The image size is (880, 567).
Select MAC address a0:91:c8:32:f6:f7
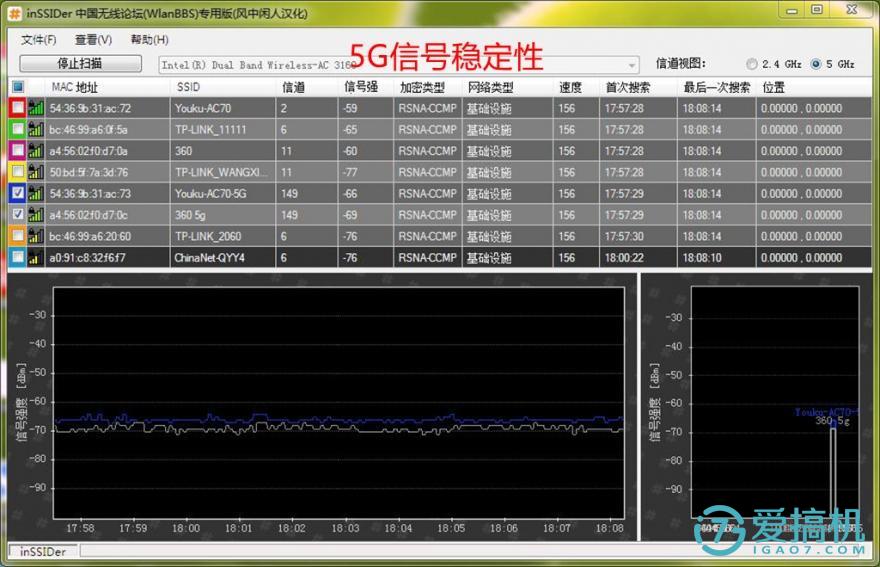pos(88,258)
